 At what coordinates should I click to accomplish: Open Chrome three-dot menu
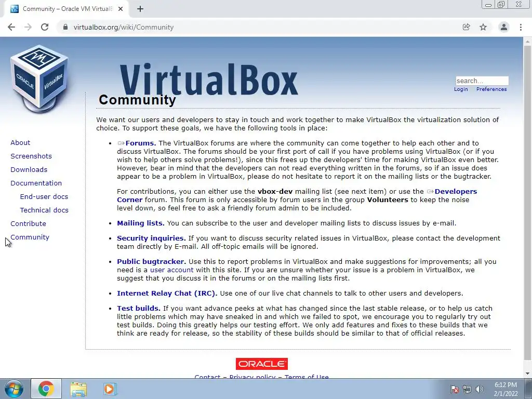click(521, 27)
